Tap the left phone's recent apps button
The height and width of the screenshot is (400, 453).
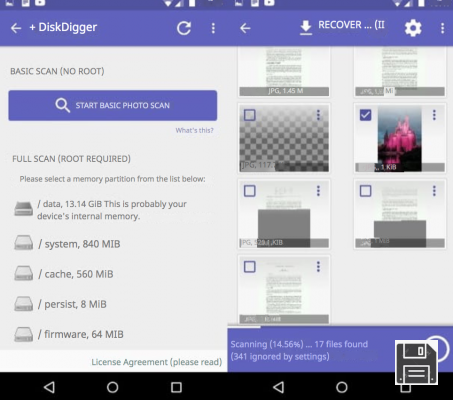tap(176, 387)
